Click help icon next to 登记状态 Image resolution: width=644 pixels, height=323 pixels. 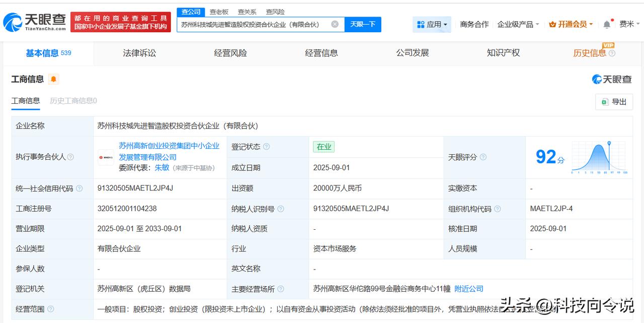266,147
